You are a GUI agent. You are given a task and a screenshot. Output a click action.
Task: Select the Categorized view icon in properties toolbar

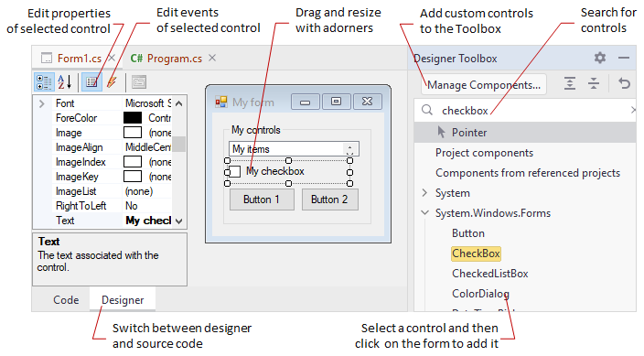pyautogui.click(x=44, y=82)
